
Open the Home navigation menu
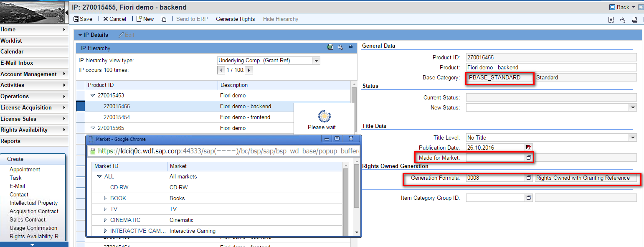[x=34, y=29]
